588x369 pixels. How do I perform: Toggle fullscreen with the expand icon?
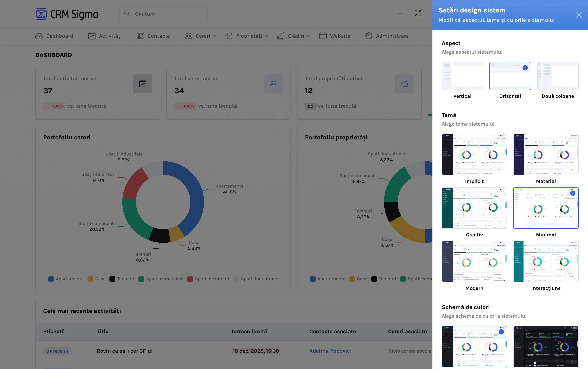click(418, 13)
